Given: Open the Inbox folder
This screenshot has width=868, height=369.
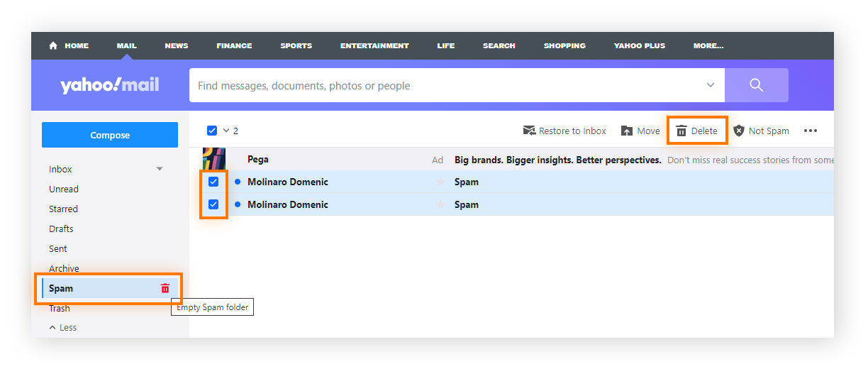Looking at the screenshot, I should click(x=60, y=169).
